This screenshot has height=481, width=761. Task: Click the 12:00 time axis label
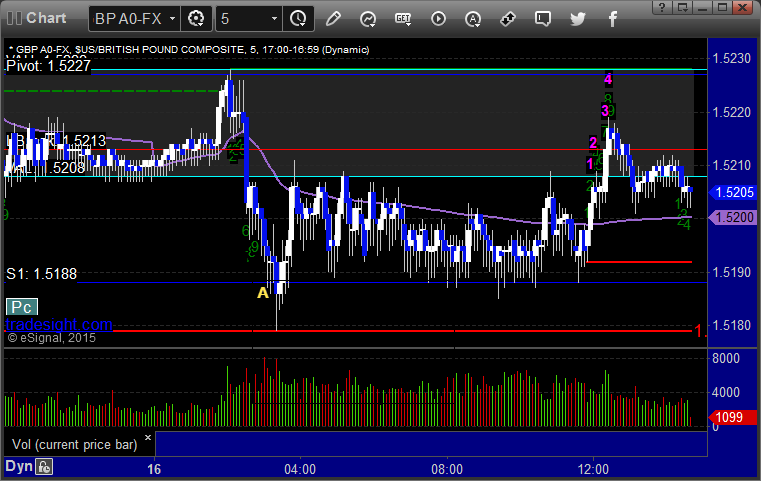[x=593, y=469]
